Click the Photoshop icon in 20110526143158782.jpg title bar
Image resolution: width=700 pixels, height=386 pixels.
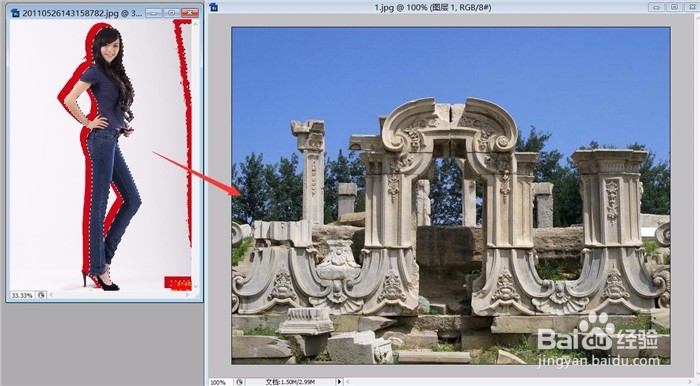(16, 13)
